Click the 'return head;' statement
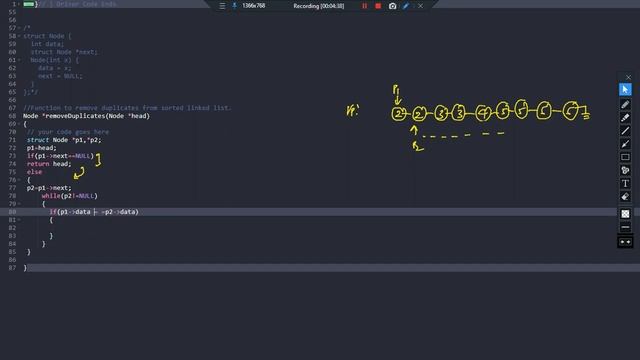The width and height of the screenshot is (640, 360). pyautogui.click(x=49, y=164)
